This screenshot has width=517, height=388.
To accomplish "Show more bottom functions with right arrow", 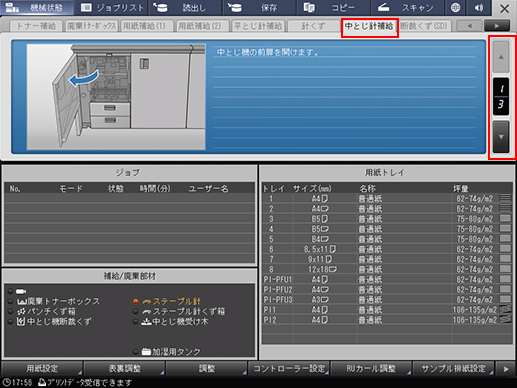I will [x=506, y=369].
